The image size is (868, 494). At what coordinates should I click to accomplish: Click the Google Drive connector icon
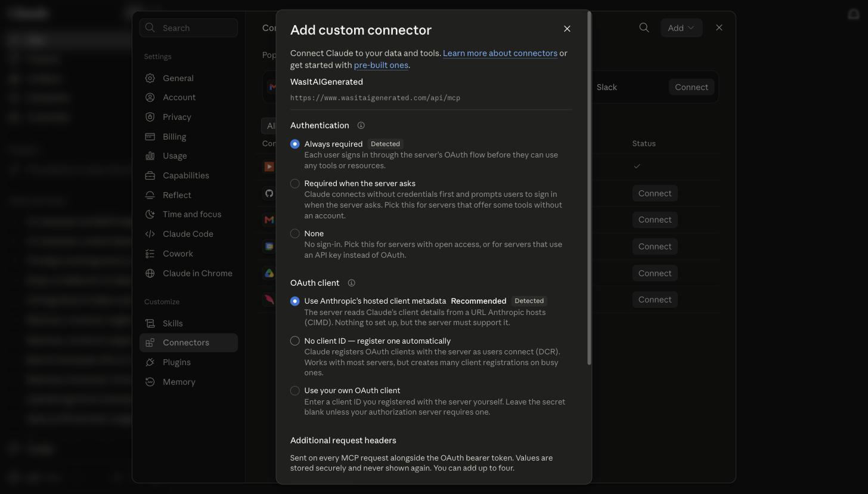coord(269,273)
